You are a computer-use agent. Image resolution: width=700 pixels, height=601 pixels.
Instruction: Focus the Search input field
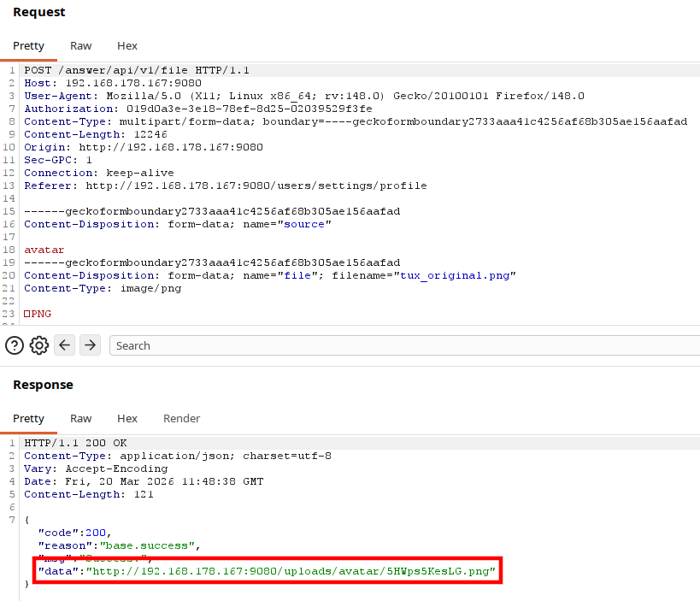(404, 345)
